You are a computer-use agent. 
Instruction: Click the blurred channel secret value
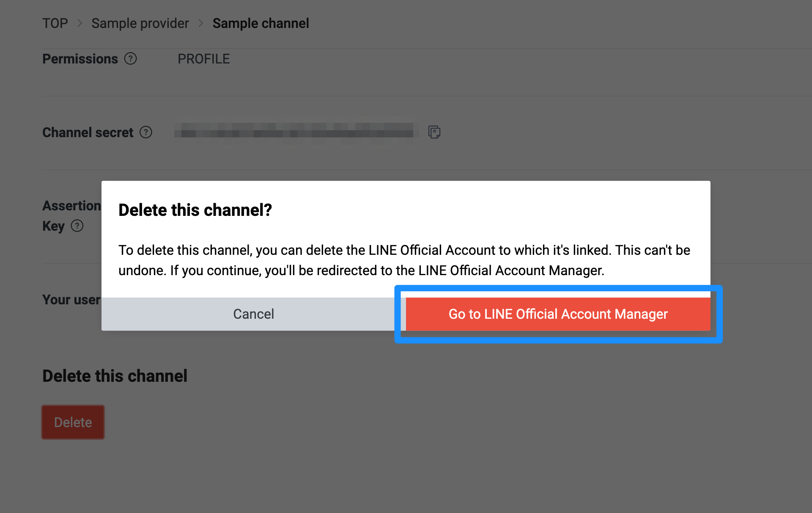pyautogui.click(x=296, y=132)
